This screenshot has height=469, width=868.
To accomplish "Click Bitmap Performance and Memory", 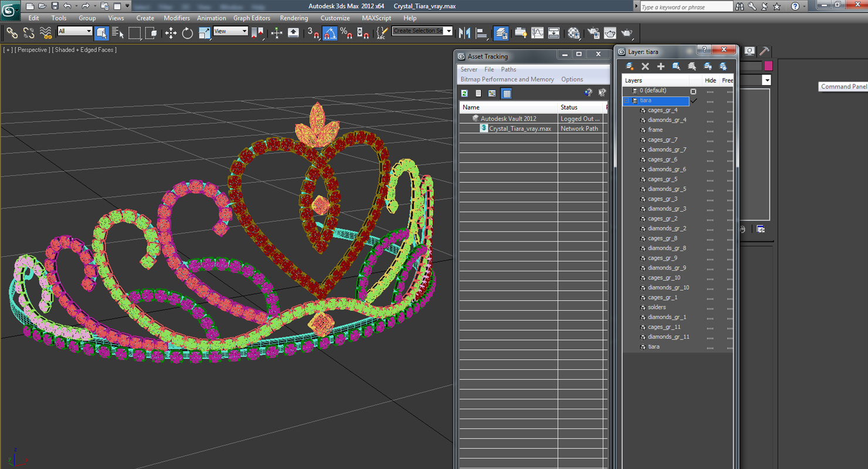I will coord(507,79).
